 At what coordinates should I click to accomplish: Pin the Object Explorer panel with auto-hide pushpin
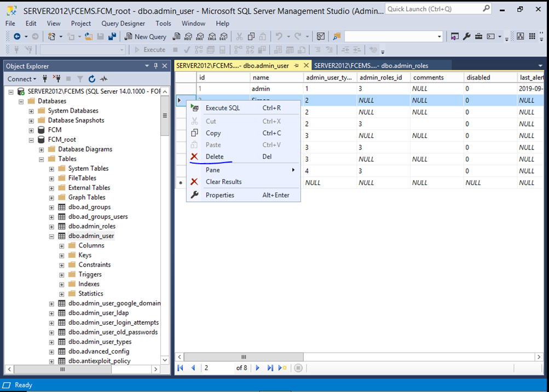click(155, 66)
